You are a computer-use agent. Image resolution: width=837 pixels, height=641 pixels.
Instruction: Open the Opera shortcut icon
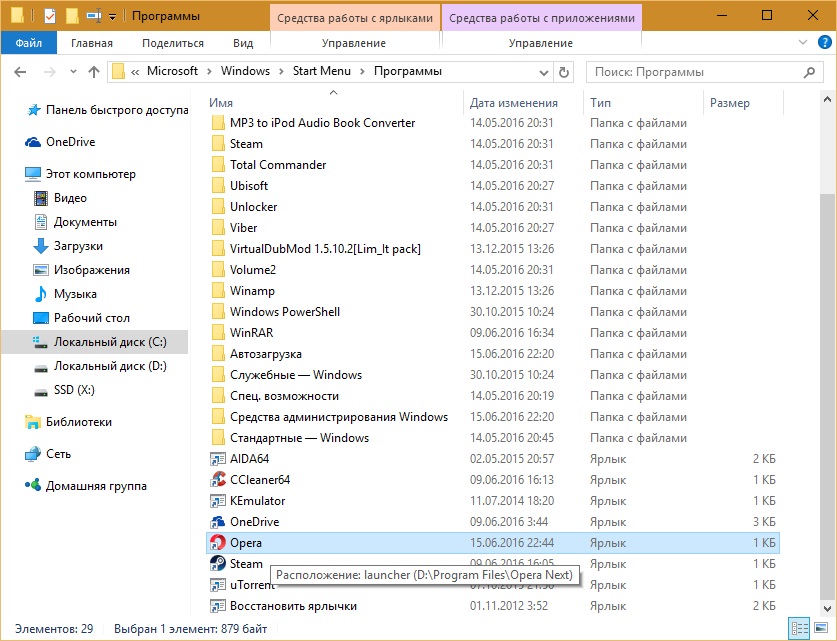coord(218,543)
